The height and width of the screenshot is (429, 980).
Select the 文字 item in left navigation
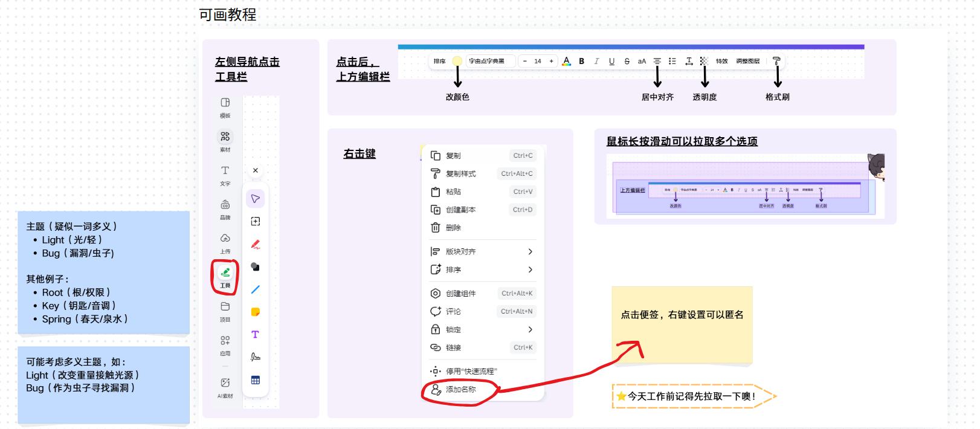[x=225, y=175]
